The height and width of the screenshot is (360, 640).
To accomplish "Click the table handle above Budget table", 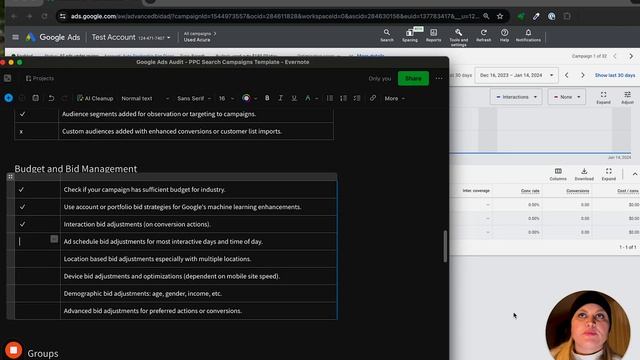I will click(10, 176).
